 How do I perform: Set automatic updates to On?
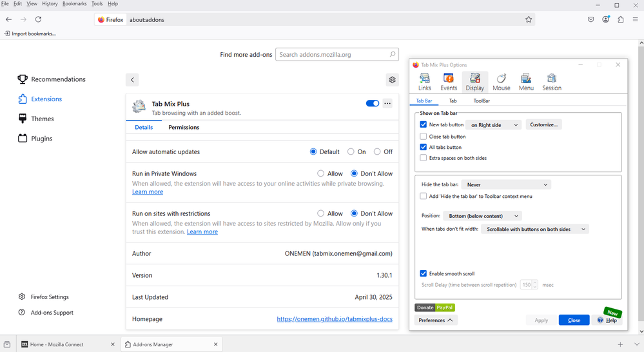pyautogui.click(x=351, y=152)
